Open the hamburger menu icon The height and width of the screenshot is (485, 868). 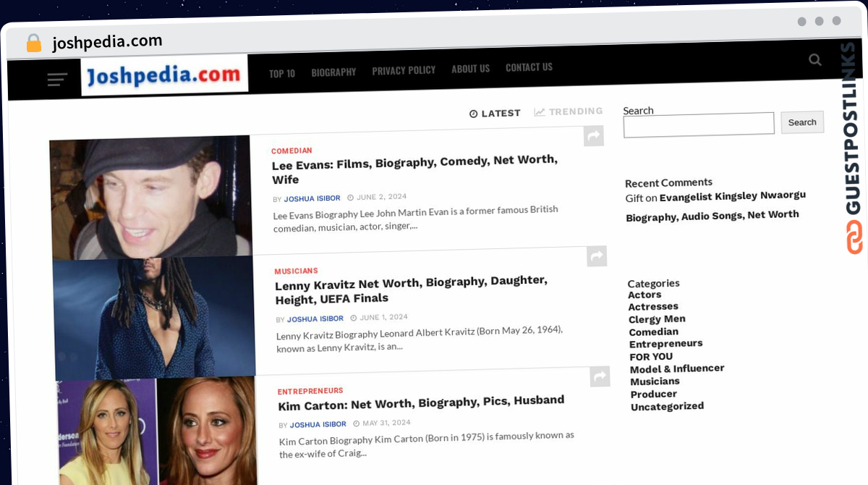click(57, 80)
